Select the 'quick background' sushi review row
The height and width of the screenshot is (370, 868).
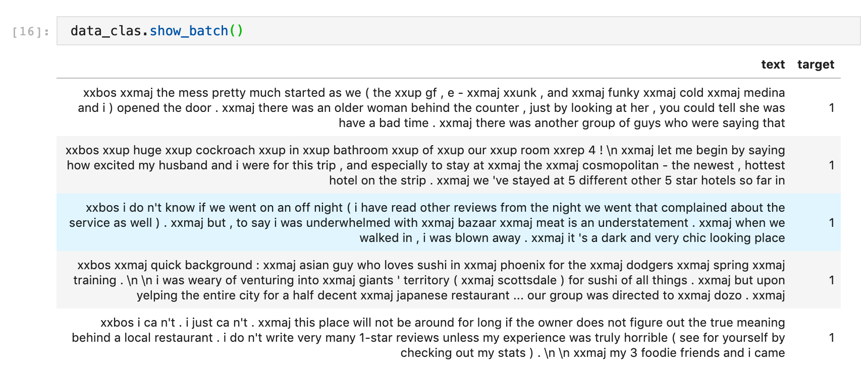pyautogui.click(x=429, y=280)
